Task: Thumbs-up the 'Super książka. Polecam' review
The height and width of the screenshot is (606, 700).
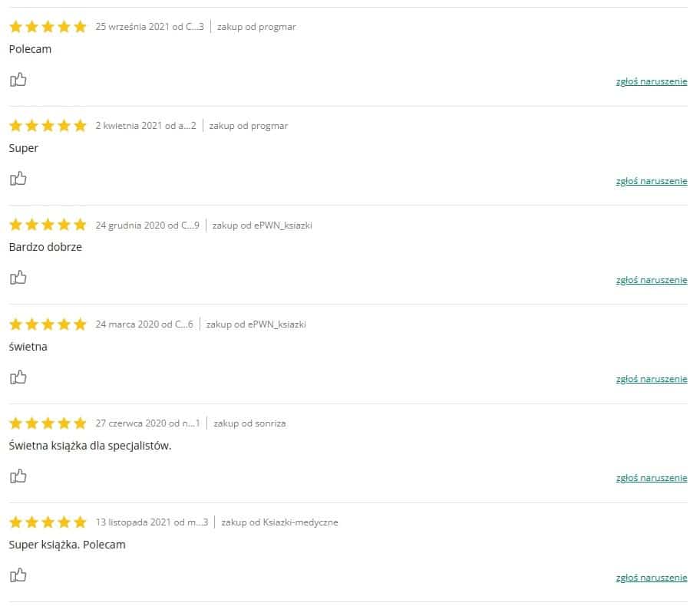Action: (x=18, y=575)
